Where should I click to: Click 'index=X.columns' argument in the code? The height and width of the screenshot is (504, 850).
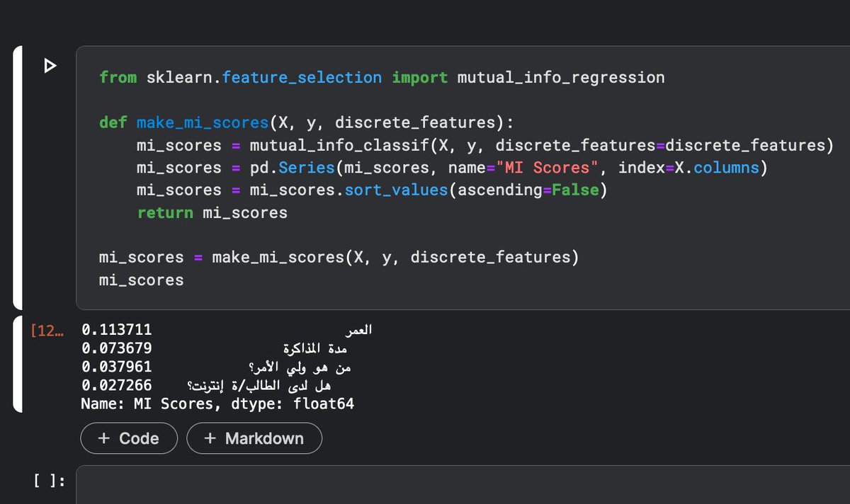click(x=688, y=168)
